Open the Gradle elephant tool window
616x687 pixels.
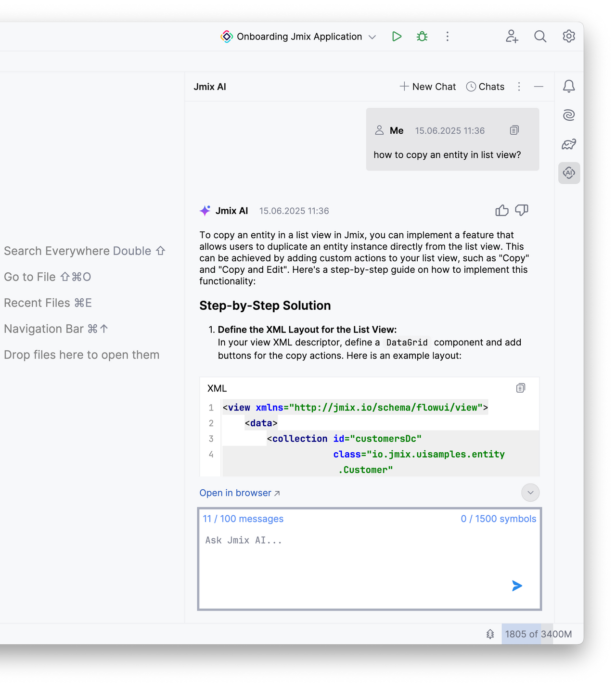tap(569, 144)
